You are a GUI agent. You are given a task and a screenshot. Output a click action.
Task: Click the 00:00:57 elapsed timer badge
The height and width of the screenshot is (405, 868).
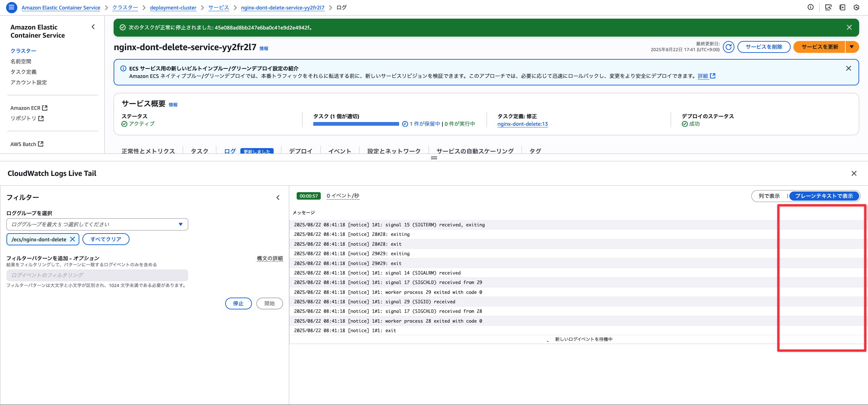309,196
